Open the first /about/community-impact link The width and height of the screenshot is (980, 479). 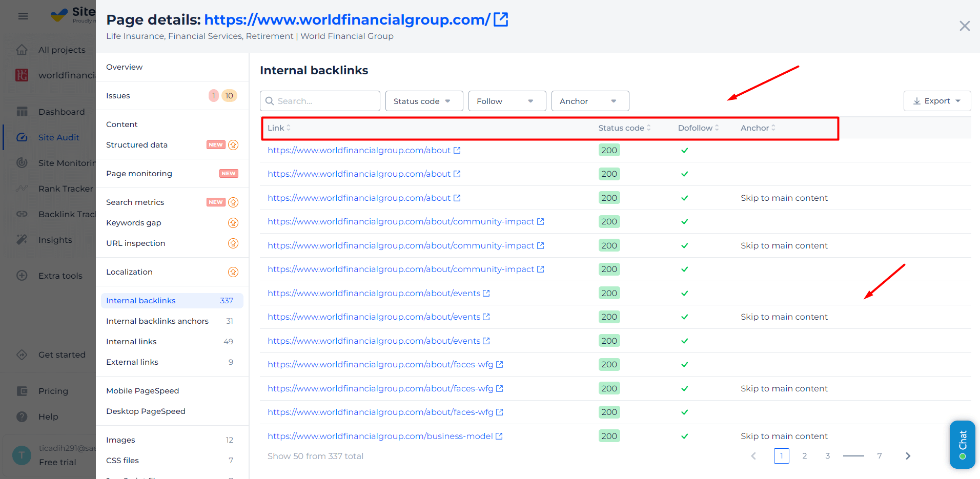pos(401,221)
